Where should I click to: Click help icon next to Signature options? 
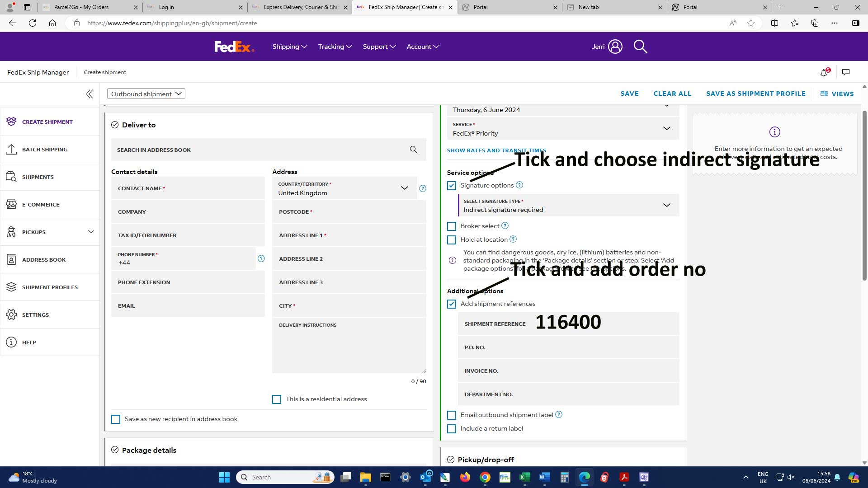[519, 185]
